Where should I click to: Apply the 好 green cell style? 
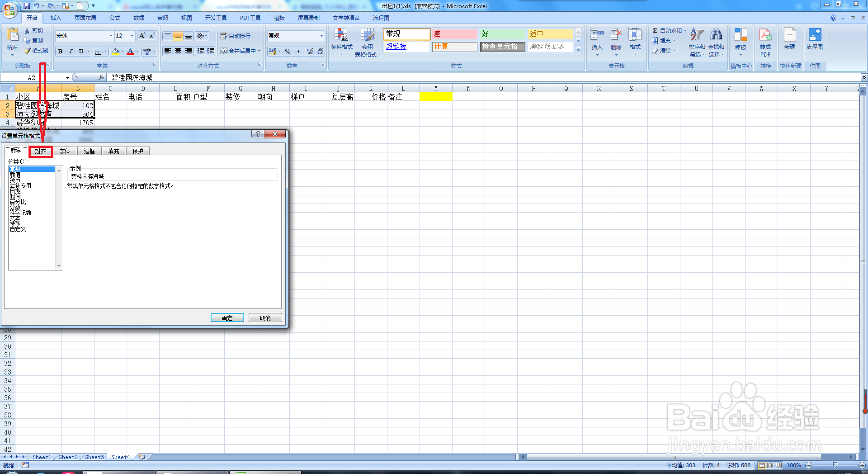click(502, 34)
